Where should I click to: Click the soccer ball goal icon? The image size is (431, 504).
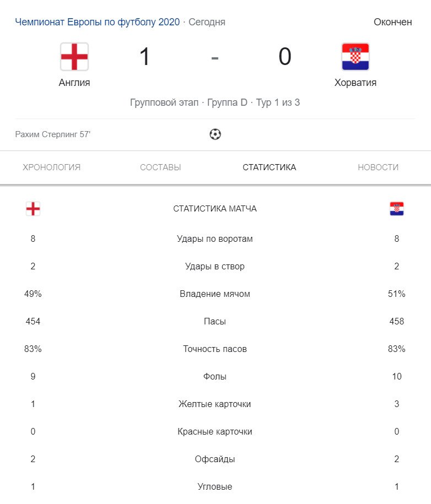215,134
